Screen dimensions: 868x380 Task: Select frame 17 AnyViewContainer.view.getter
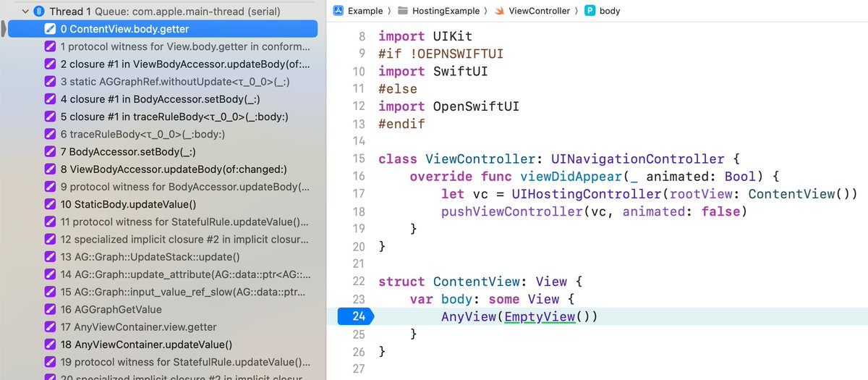coord(163,326)
